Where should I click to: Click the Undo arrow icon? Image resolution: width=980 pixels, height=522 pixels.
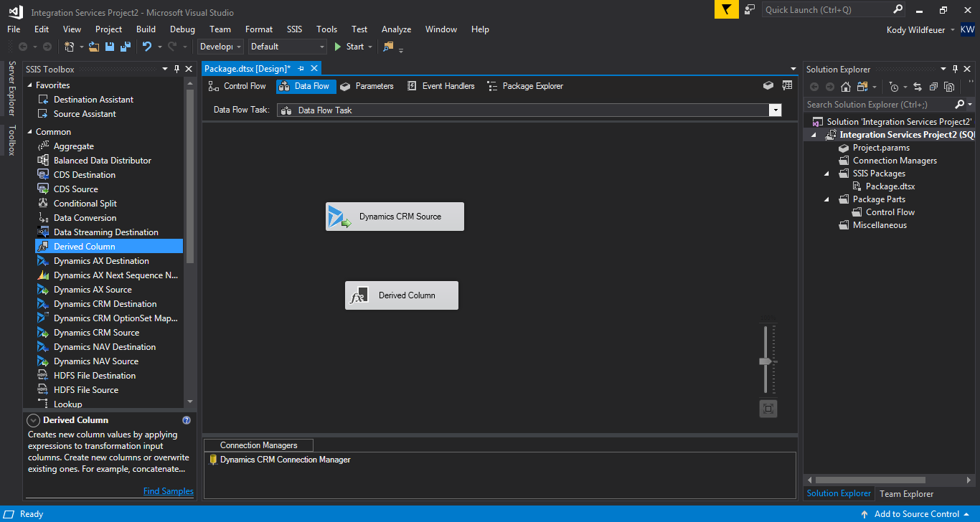[146, 47]
